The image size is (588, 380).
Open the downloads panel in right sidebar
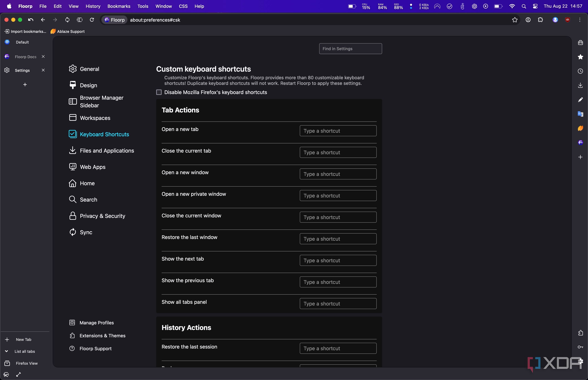tap(580, 85)
